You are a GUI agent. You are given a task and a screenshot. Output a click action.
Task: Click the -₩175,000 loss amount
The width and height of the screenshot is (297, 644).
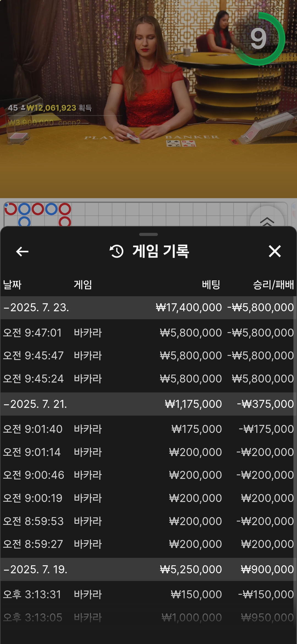(266, 429)
